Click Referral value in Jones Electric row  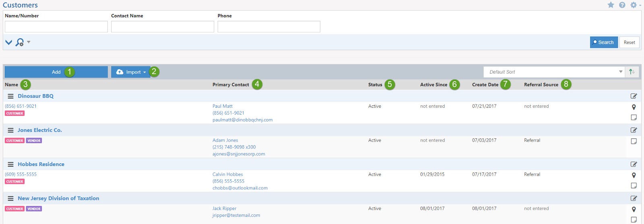pyautogui.click(x=532, y=140)
